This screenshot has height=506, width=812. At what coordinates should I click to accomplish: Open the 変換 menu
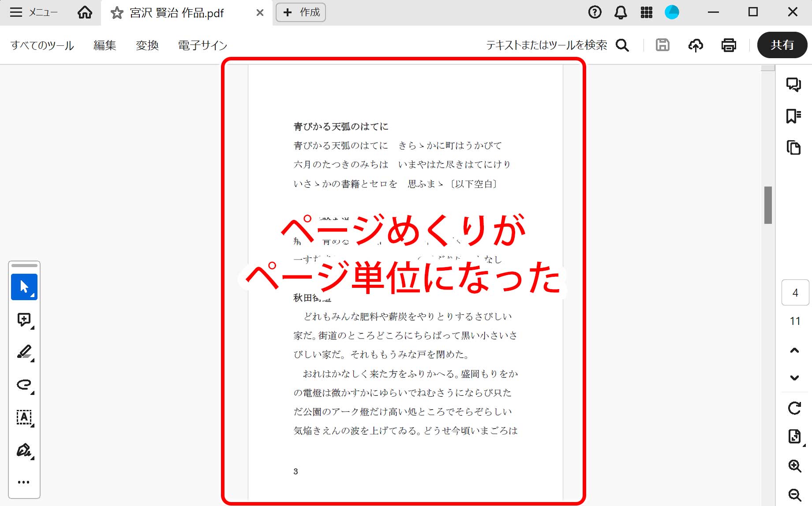[x=147, y=45]
